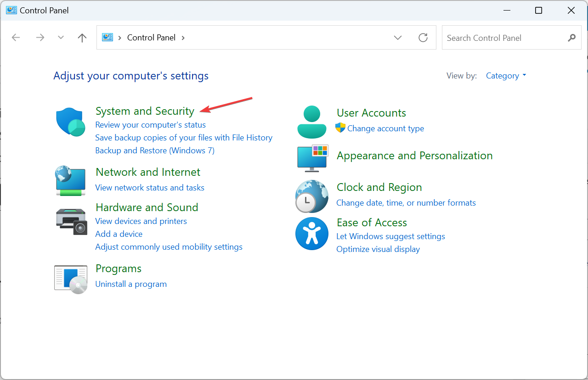Click the Appearance and Personalization monitor icon
Image resolution: width=588 pixels, height=380 pixels.
[312, 158]
